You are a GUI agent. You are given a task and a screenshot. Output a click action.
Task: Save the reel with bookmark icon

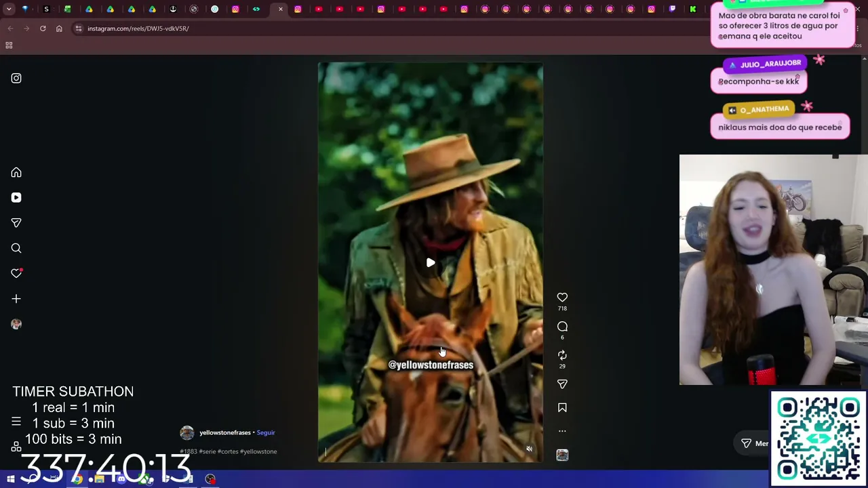[562, 407]
